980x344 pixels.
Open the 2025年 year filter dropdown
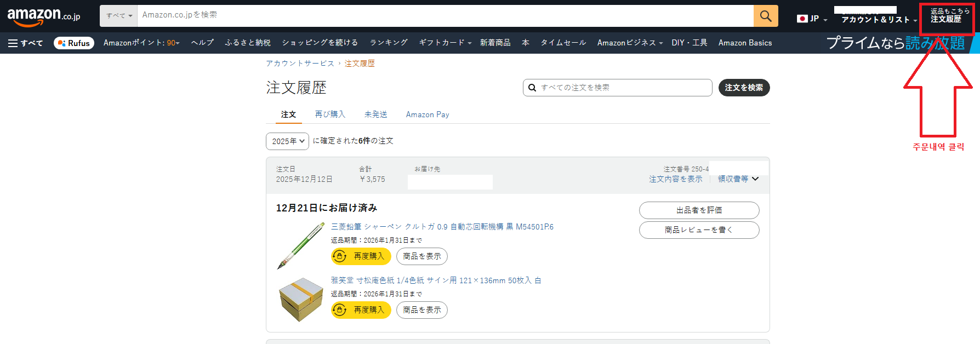287,141
